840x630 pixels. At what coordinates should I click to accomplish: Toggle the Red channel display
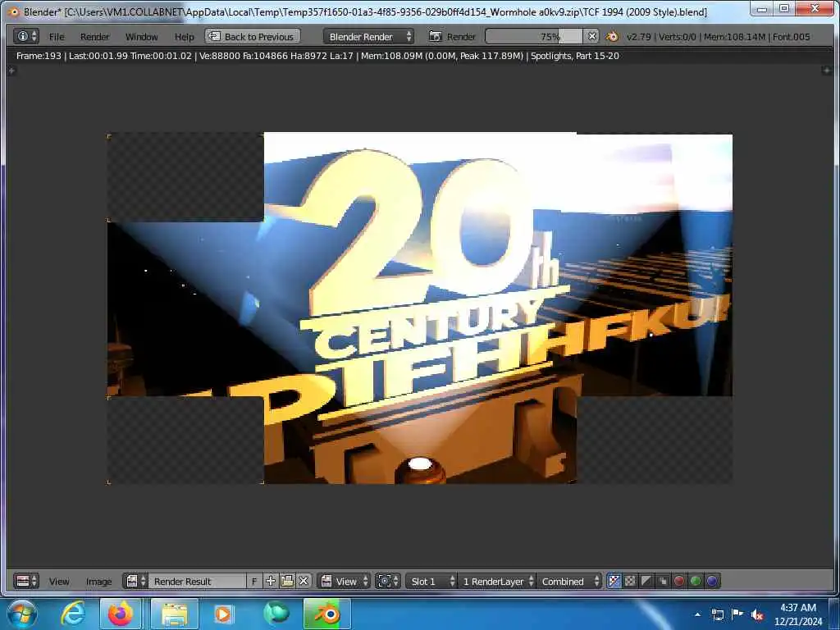pos(679,582)
